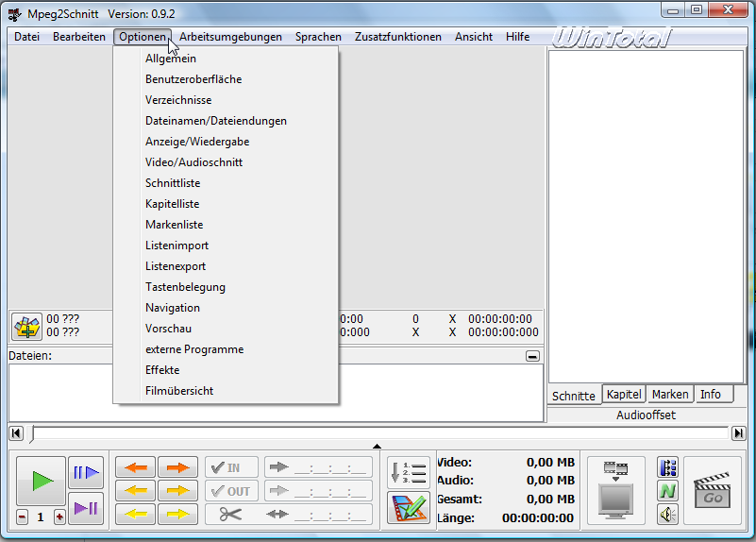
Task: Select Effekte menu entry
Action: click(226, 369)
